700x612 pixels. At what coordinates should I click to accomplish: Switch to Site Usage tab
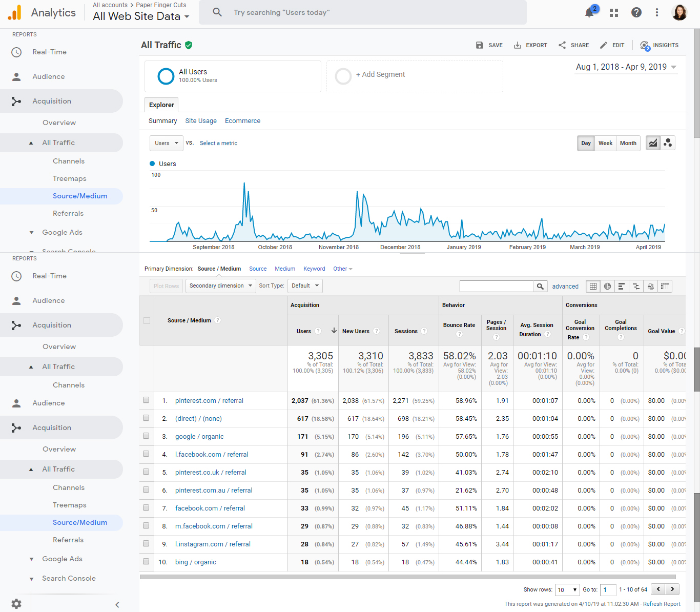(201, 121)
